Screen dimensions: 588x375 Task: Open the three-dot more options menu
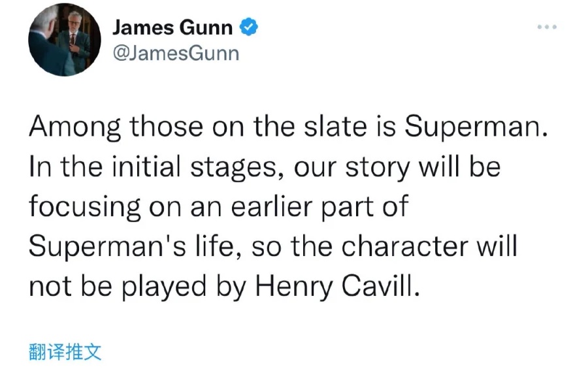(x=547, y=27)
